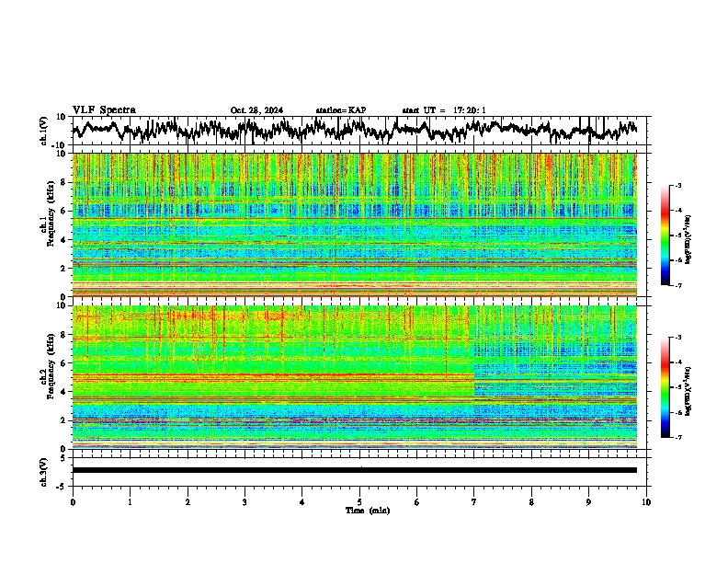Viewport: 728px width, 563px height.
Task: Click the 'VLF Spectra' title text
Action: [x=104, y=110]
